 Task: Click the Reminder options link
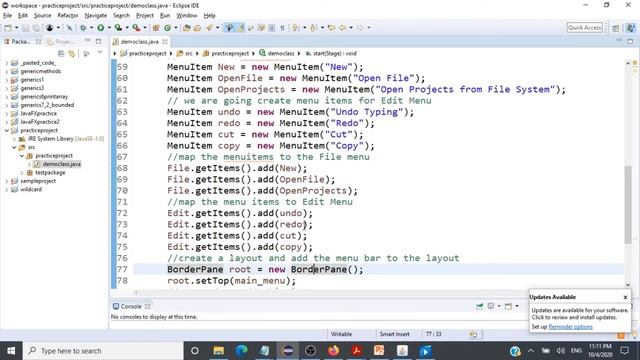point(570,327)
